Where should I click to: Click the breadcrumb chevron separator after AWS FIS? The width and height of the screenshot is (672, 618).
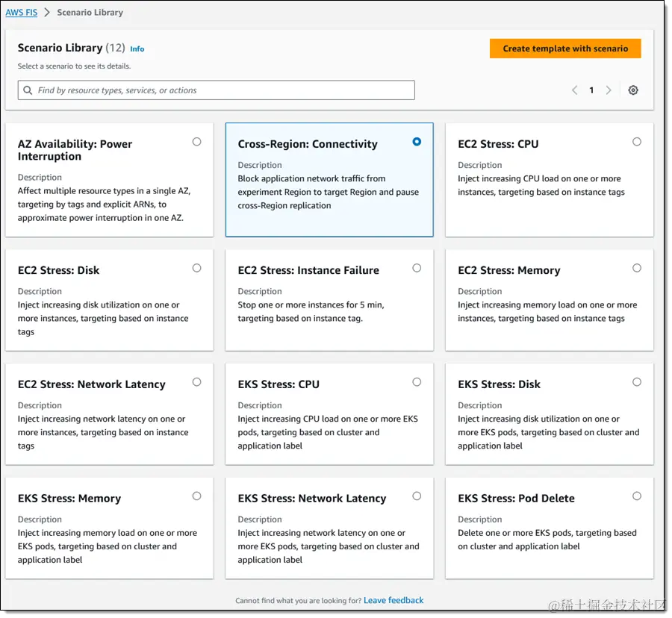48,13
